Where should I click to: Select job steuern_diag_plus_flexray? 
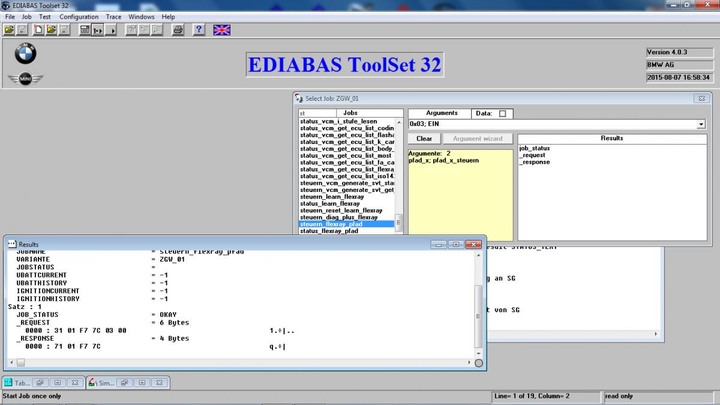click(347, 217)
